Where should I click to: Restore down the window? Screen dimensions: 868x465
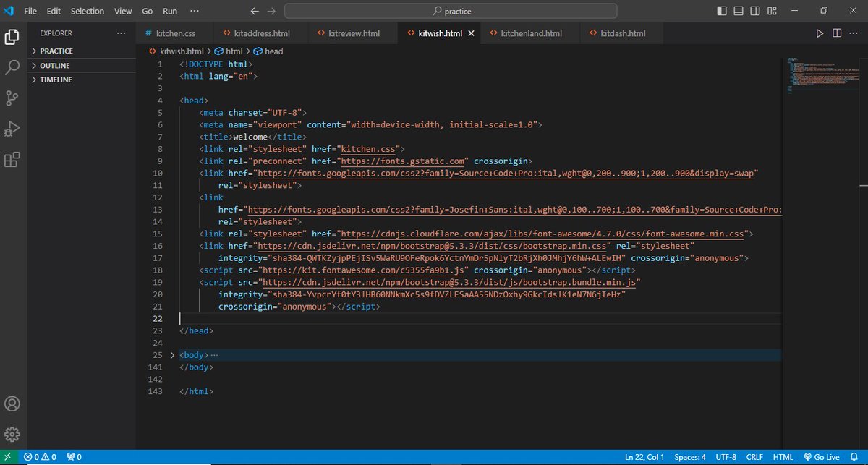coord(823,11)
